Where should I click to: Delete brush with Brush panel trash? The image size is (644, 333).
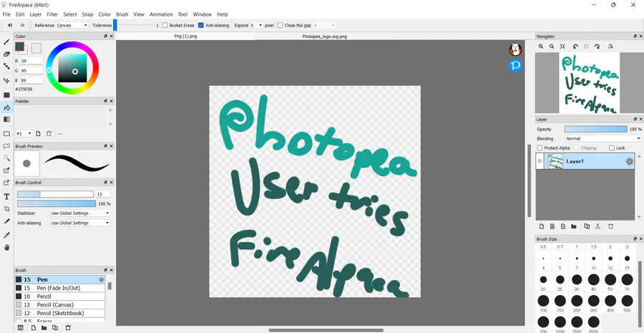(x=68, y=328)
